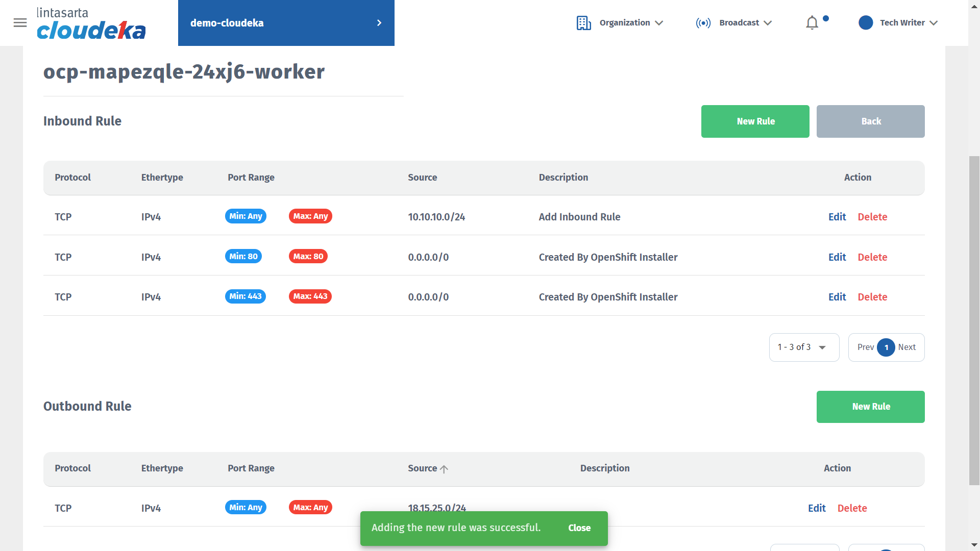The width and height of the screenshot is (980, 551).
Task: Click the gray Back button
Action: tap(870, 121)
